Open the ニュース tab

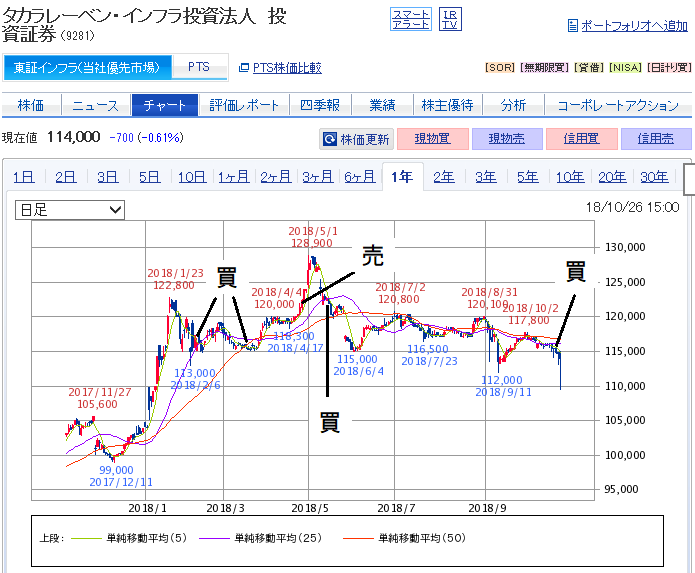[x=95, y=105]
